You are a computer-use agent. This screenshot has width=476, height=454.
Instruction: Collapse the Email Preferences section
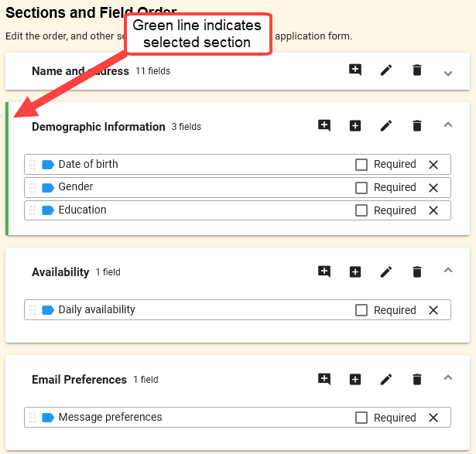click(448, 377)
